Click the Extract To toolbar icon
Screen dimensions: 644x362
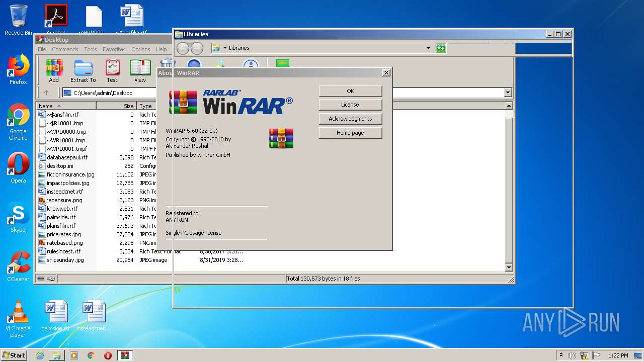[83, 71]
